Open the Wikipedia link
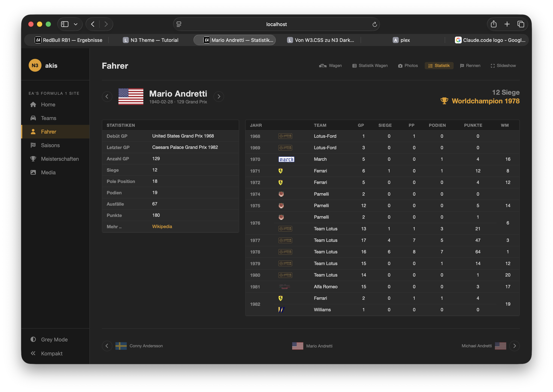The height and width of the screenshot is (392, 553). tap(162, 227)
